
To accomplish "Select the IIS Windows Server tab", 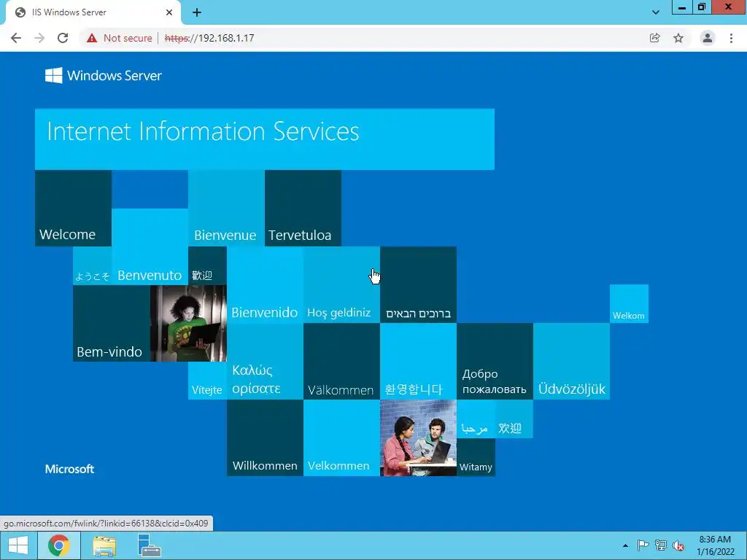I will point(93,12).
